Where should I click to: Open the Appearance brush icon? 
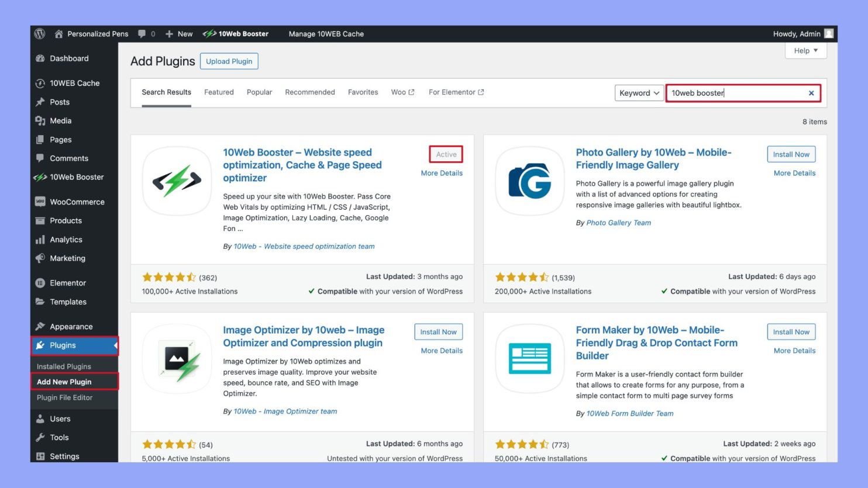click(40, 326)
